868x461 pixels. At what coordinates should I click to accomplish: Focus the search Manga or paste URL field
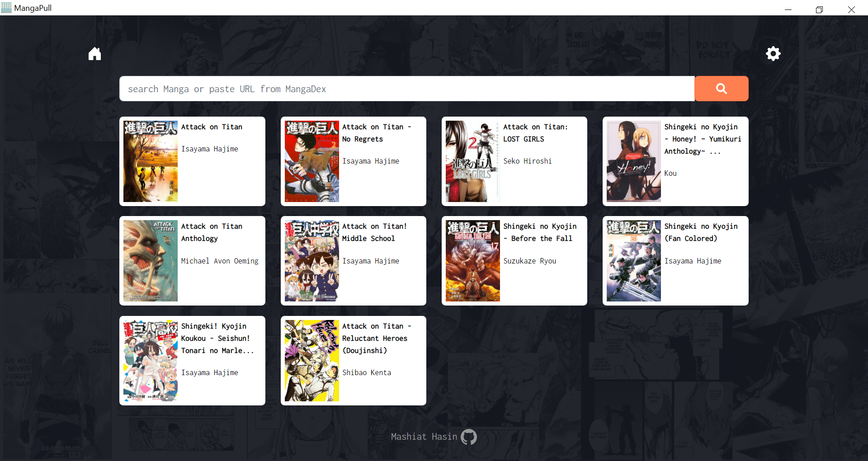[x=407, y=89]
